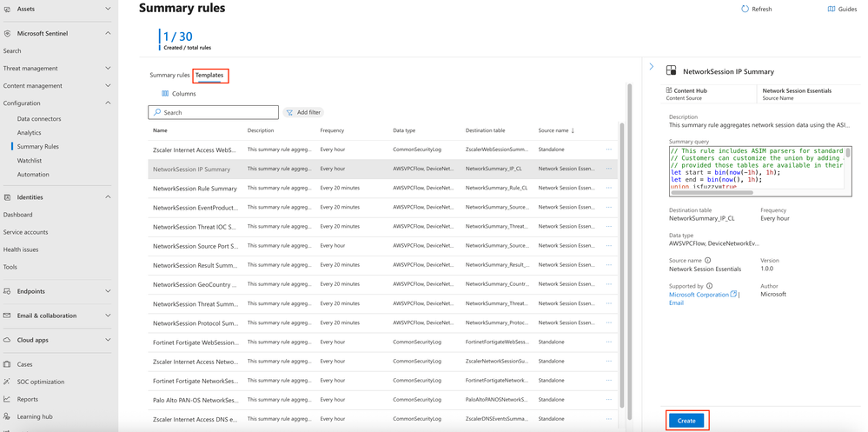This screenshot has height=432, width=868.
Task: Select the NetworkSession Threat Summary row
Action: coord(382,303)
